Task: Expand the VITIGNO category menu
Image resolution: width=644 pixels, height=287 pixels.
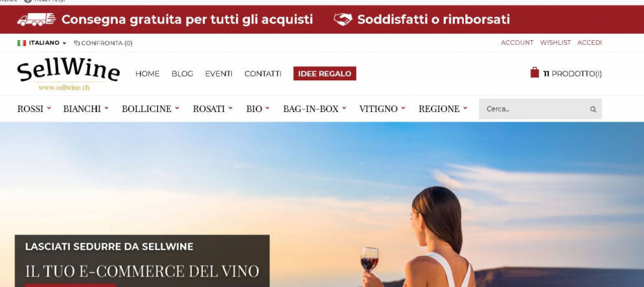Action: (382, 109)
